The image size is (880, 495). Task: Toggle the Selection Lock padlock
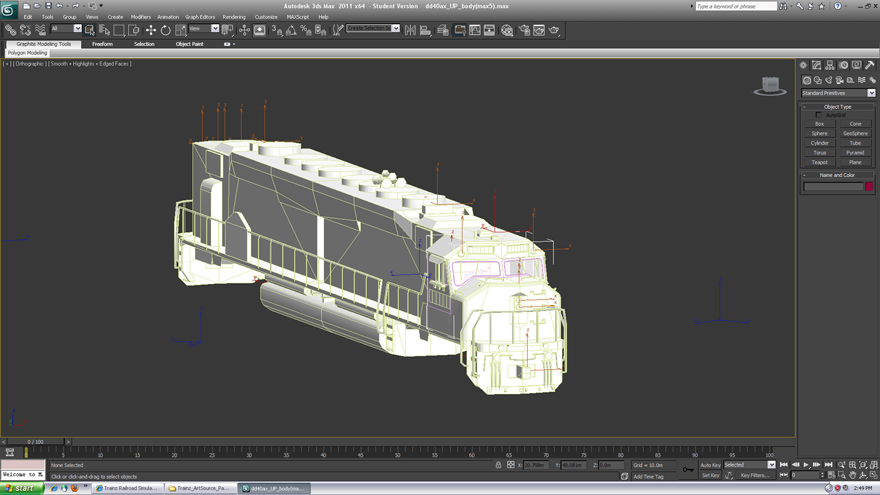point(498,465)
